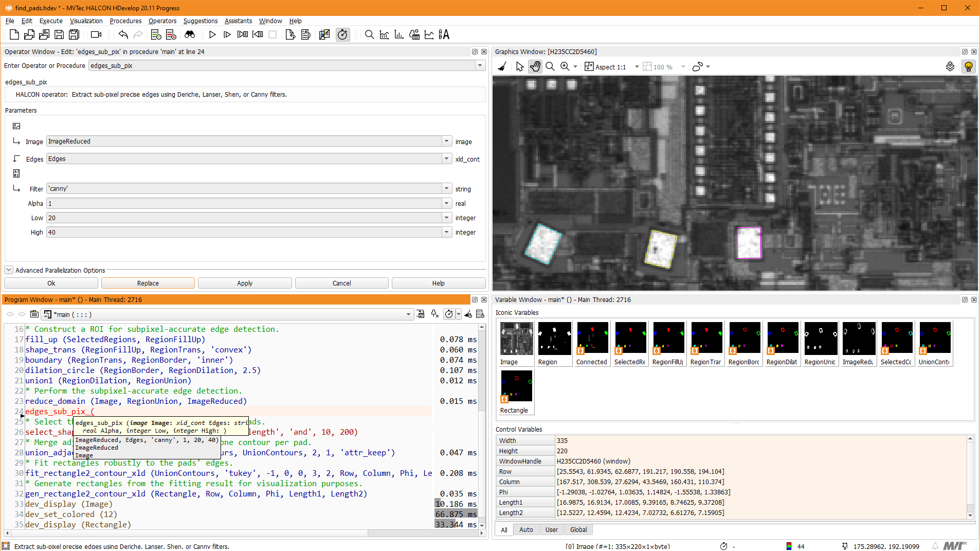Screen dimensions: 980x551
Task: Open the gray histogram tool
Action: coord(384,34)
